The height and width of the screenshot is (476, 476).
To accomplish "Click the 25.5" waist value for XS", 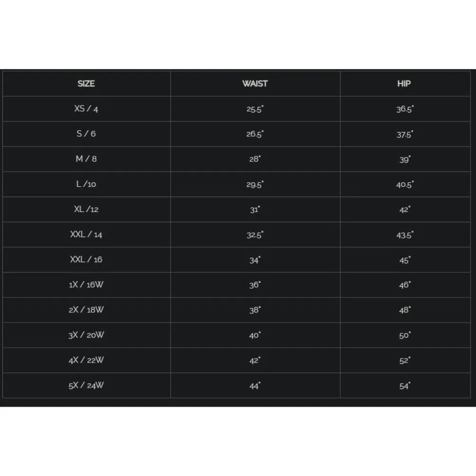I will tap(255, 109).
